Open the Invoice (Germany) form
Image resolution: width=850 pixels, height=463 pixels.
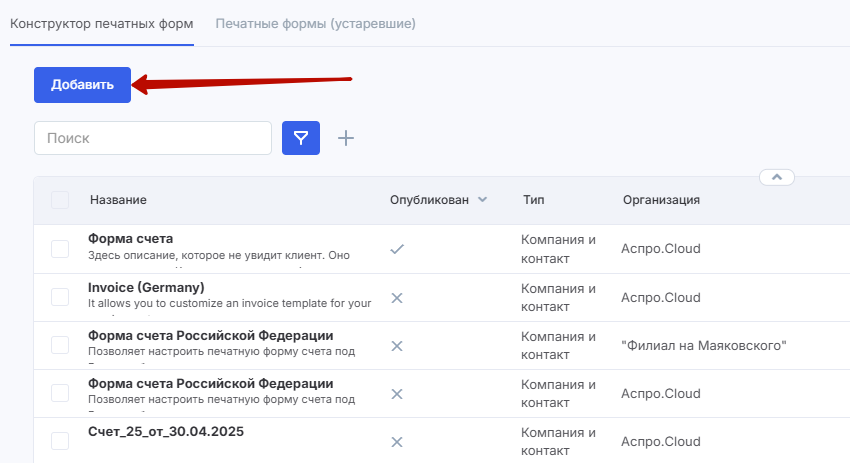146,288
